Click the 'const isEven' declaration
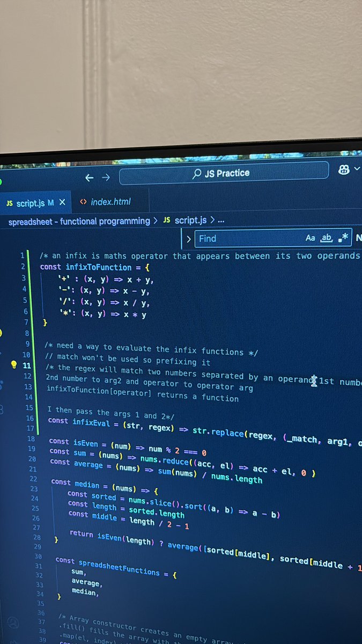 [x=128, y=447]
